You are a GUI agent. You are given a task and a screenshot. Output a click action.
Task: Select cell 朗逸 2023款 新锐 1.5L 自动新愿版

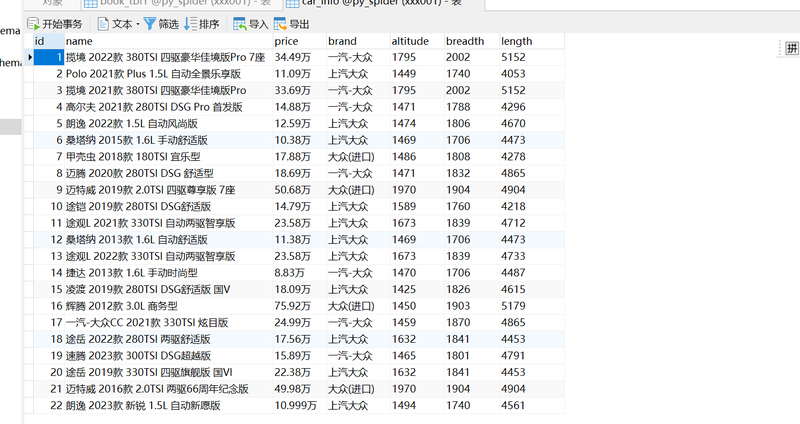[x=168, y=406]
